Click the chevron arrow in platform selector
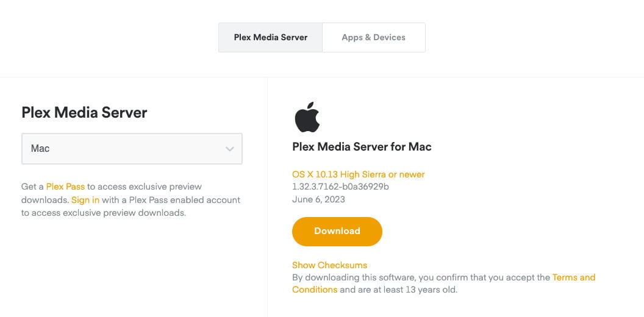The image size is (644, 317). pos(229,149)
